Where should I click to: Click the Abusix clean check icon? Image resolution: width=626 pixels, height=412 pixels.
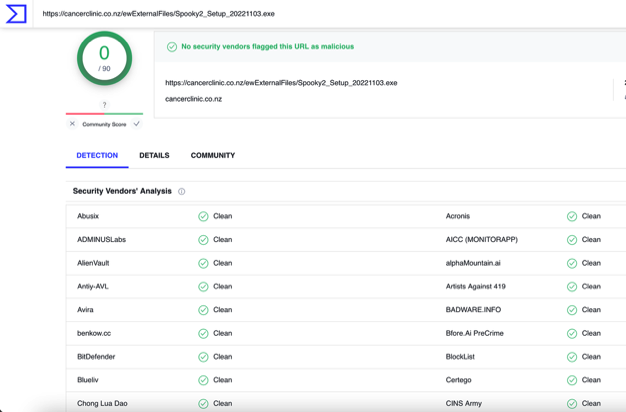203,216
